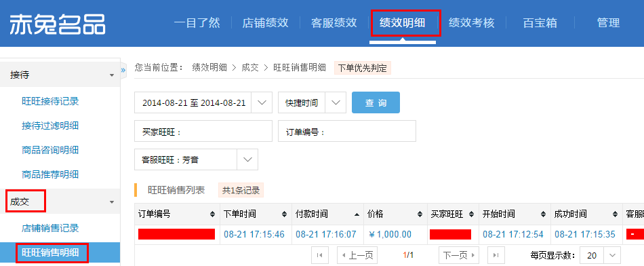644x266 pixels.
Task: Click the 查询 button
Action: [376, 102]
